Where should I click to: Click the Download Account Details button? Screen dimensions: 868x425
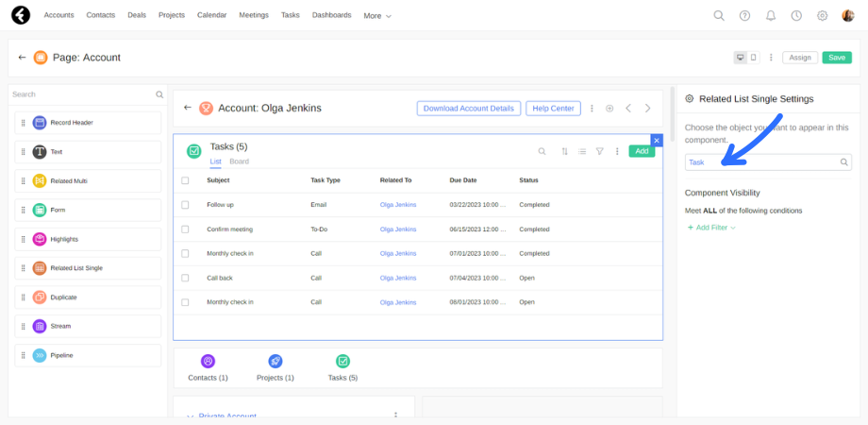click(x=469, y=109)
